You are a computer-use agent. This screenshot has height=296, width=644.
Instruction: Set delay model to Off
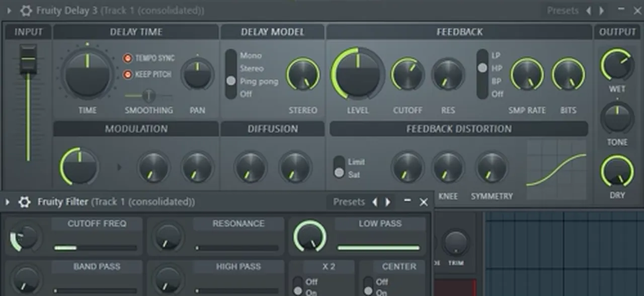pos(246,94)
